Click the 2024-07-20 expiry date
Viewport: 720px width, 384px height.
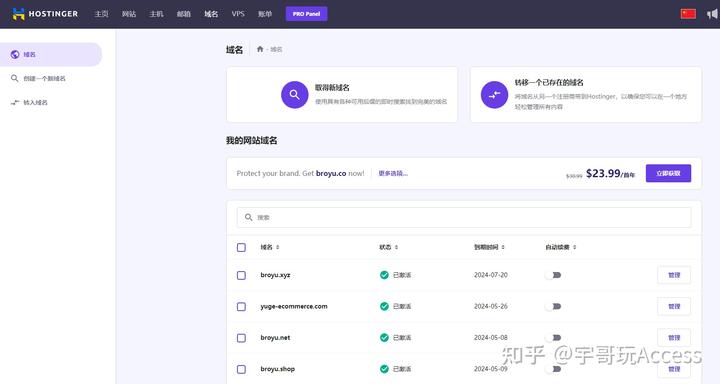point(491,275)
